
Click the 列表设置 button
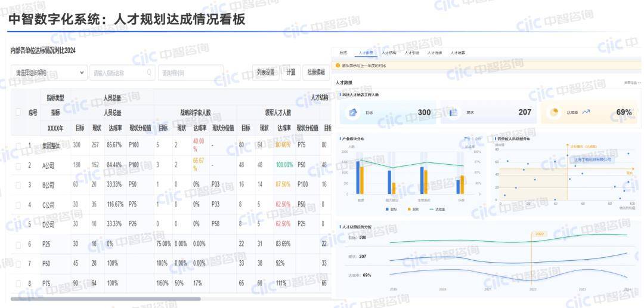(x=266, y=72)
